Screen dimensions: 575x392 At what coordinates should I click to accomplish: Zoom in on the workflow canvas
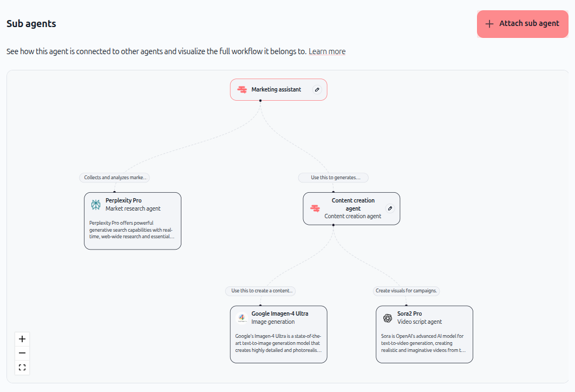(22, 339)
